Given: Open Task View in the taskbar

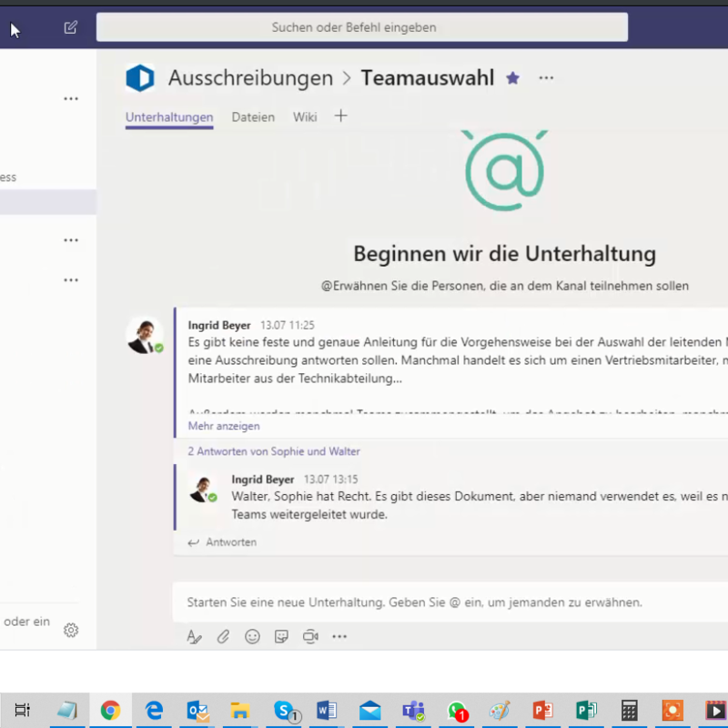Looking at the screenshot, I should [x=22, y=710].
